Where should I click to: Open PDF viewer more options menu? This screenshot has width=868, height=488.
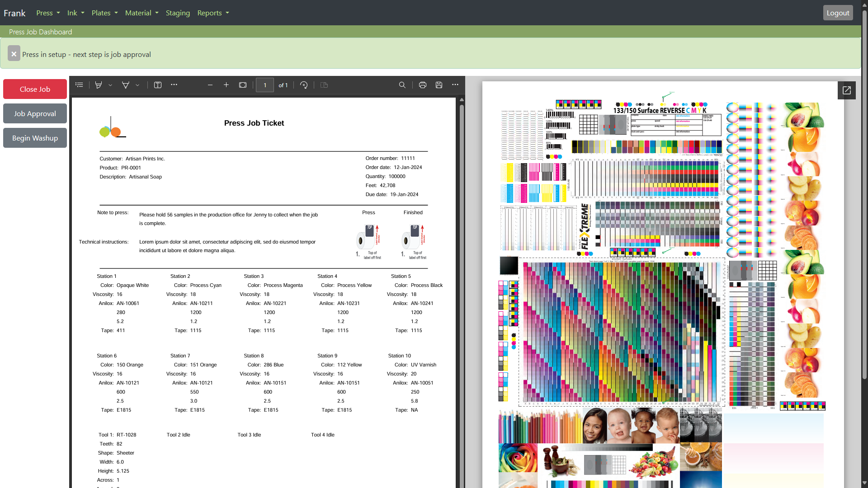455,85
